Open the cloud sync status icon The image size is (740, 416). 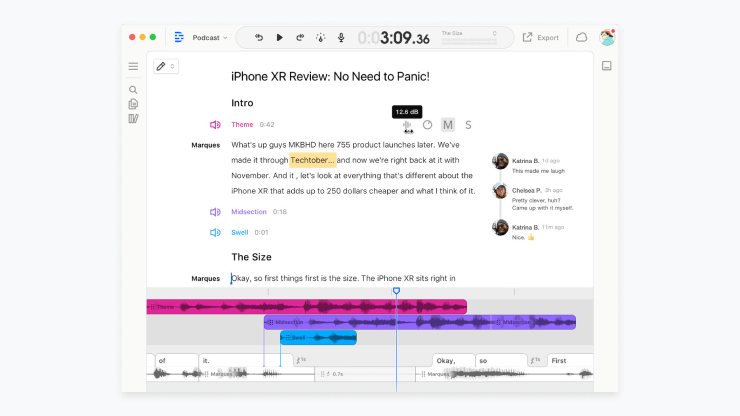[x=581, y=37]
